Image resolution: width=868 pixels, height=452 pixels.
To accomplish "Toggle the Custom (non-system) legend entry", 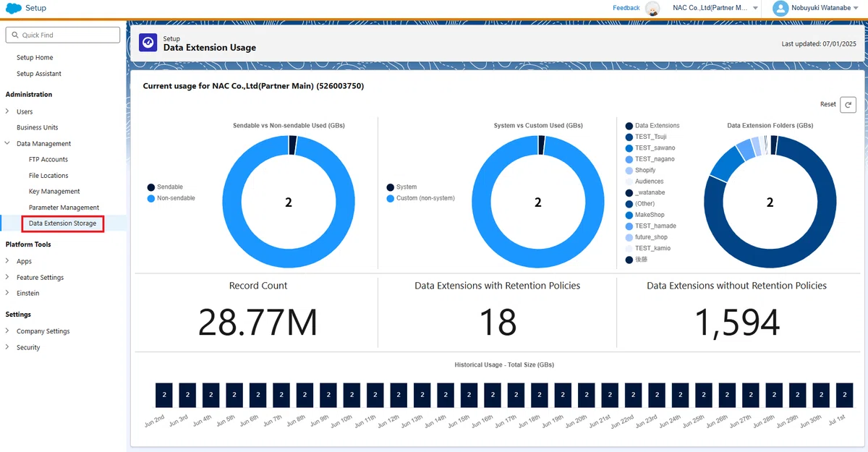I will [420, 198].
